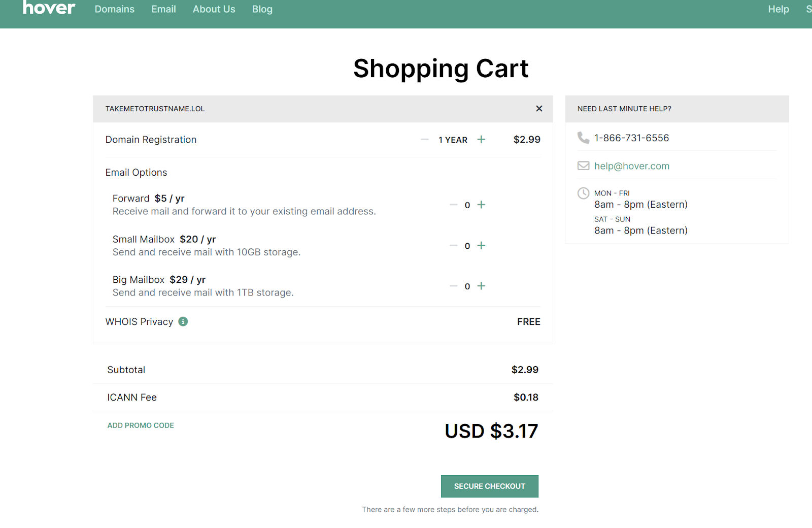
Task: Click Add Promo Code link
Action: point(141,425)
